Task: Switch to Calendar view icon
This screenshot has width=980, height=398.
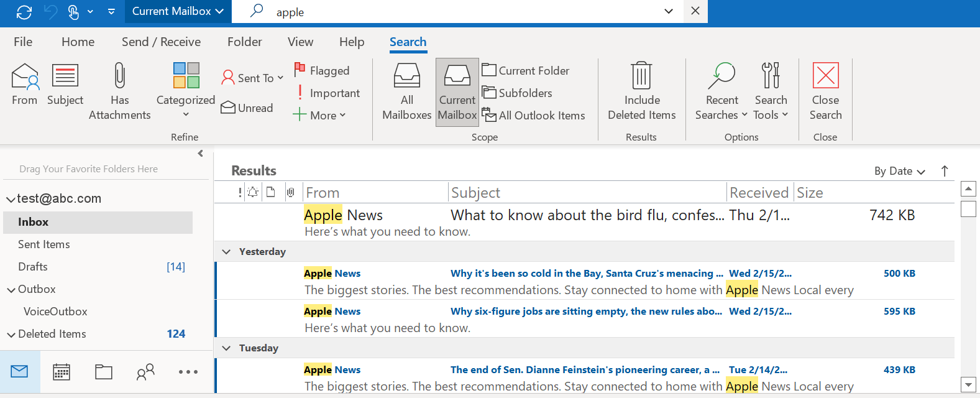Action: pyautogui.click(x=62, y=372)
